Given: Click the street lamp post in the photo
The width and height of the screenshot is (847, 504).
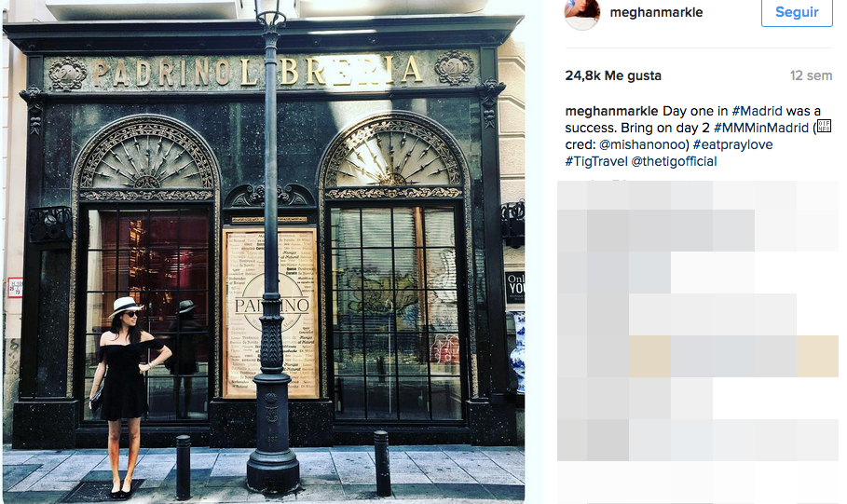Looking at the screenshot, I should pos(272,254).
